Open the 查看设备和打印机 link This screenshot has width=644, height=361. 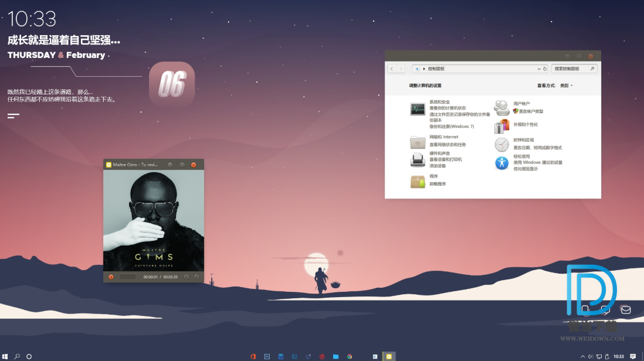point(445,159)
